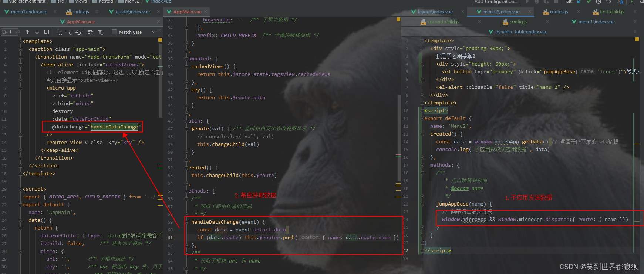This screenshot has height=274, width=644.
Task: Open first-child.js tab
Action: pos(612,12)
